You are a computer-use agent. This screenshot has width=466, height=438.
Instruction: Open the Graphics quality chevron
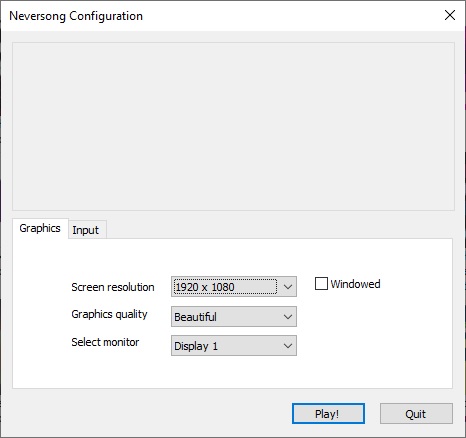[x=288, y=317]
